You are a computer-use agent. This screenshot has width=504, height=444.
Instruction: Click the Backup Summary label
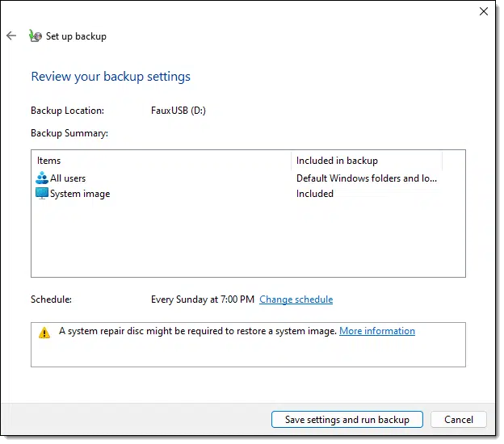[x=69, y=133]
